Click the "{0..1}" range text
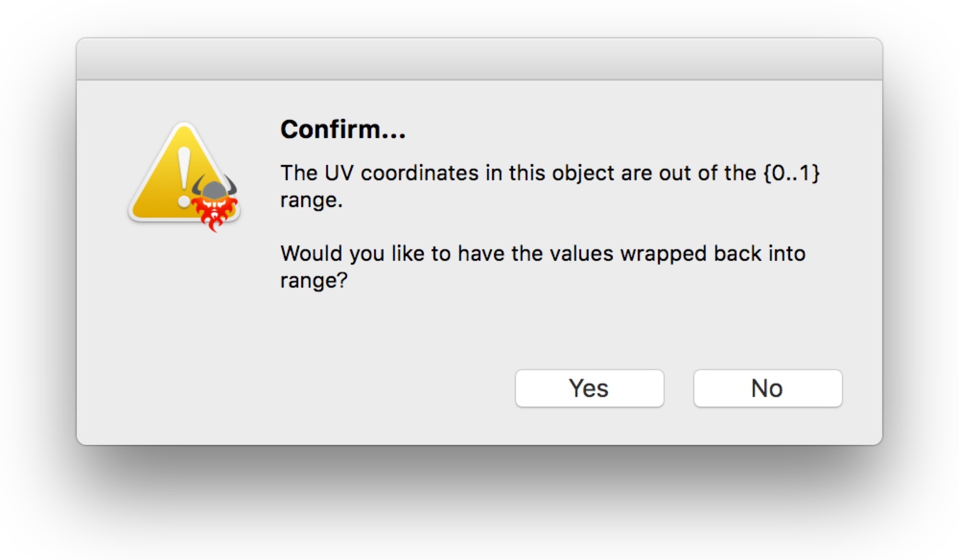Viewport: 959px width, 560px height. pos(791,173)
